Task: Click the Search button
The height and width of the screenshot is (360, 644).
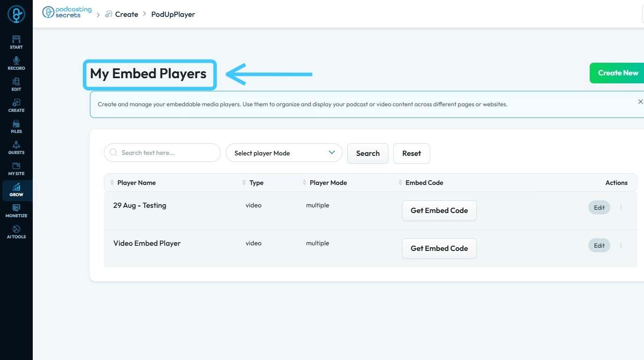Action: 368,154
